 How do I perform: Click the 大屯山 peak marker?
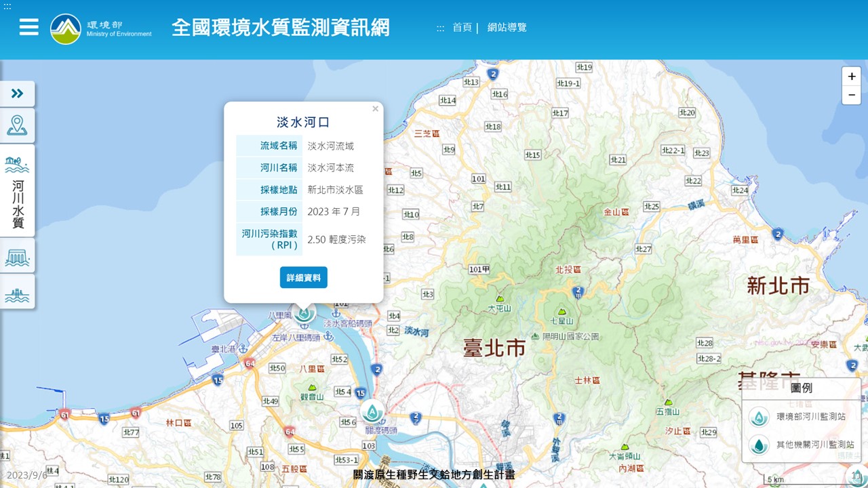500,298
